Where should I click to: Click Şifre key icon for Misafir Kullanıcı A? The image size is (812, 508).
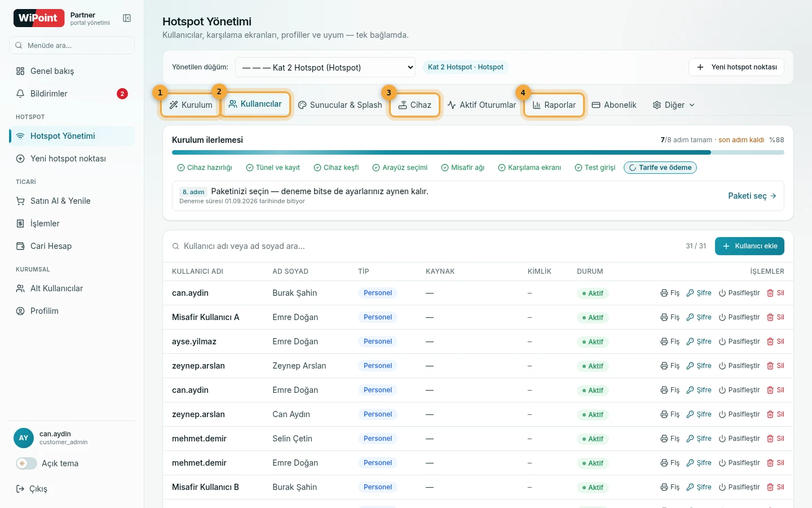[x=690, y=317]
